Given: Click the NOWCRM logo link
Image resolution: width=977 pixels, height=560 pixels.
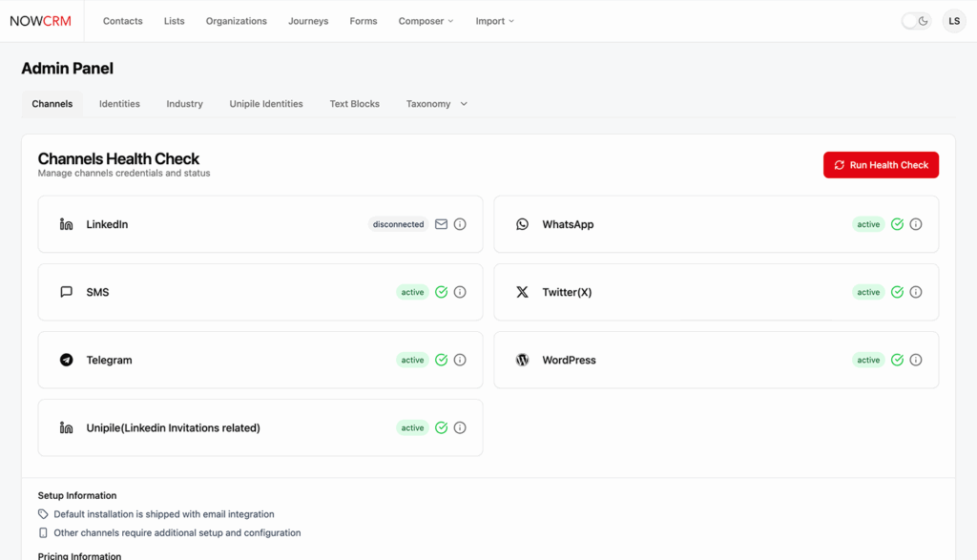Looking at the screenshot, I should click(x=41, y=21).
